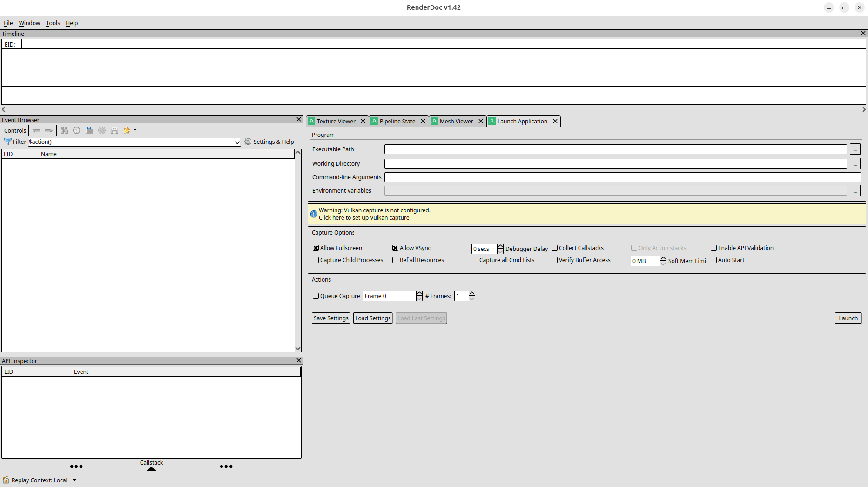This screenshot has width=868, height=487.
Task: Click the clock timing icon in Event Browser
Action: pyautogui.click(x=77, y=130)
